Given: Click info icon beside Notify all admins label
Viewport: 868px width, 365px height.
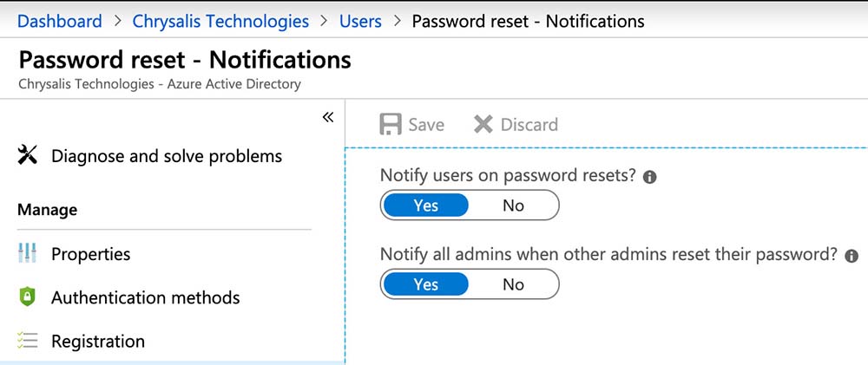Looking at the screenshot, I should click(852, 256).
